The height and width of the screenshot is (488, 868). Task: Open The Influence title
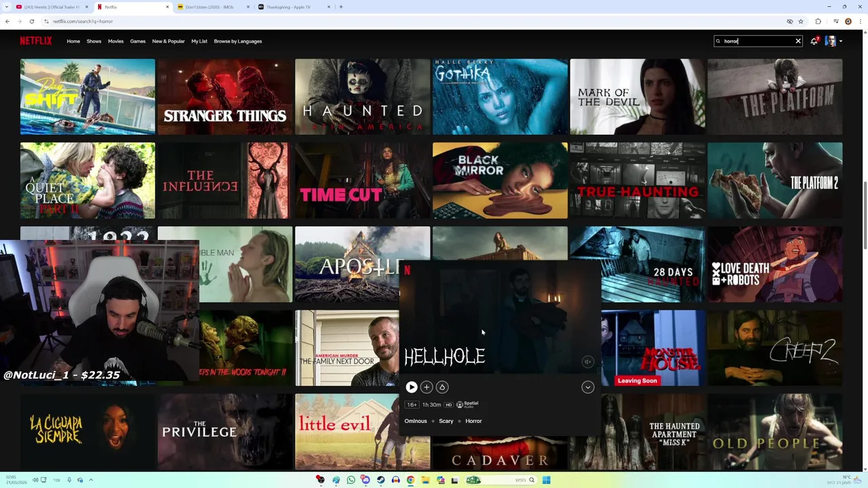click(224, 180)
